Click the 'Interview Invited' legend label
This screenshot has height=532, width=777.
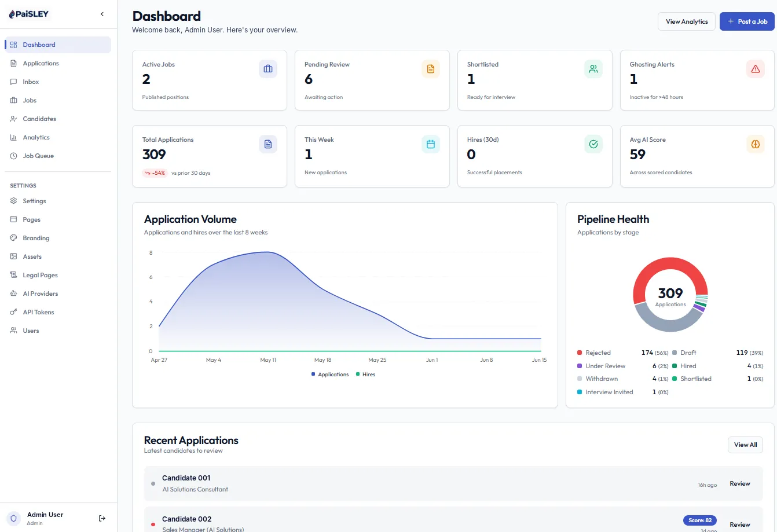609,392
